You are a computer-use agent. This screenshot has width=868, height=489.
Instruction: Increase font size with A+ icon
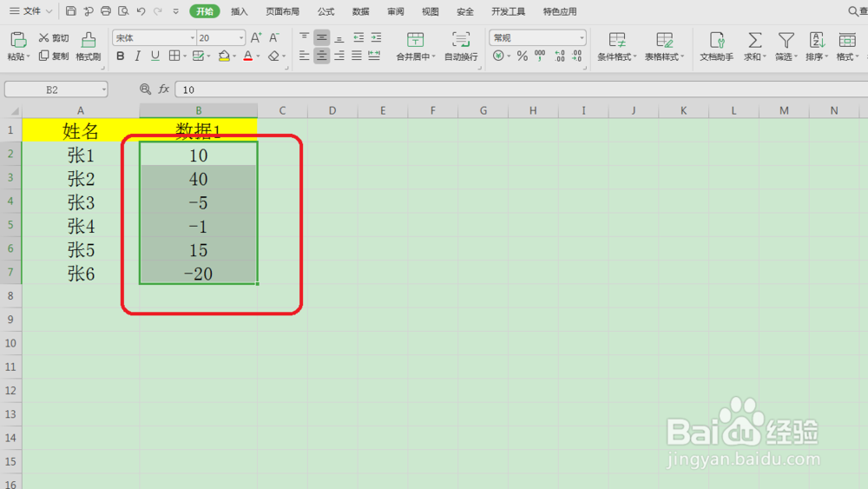pyautogui.click(x=256, y=37)
